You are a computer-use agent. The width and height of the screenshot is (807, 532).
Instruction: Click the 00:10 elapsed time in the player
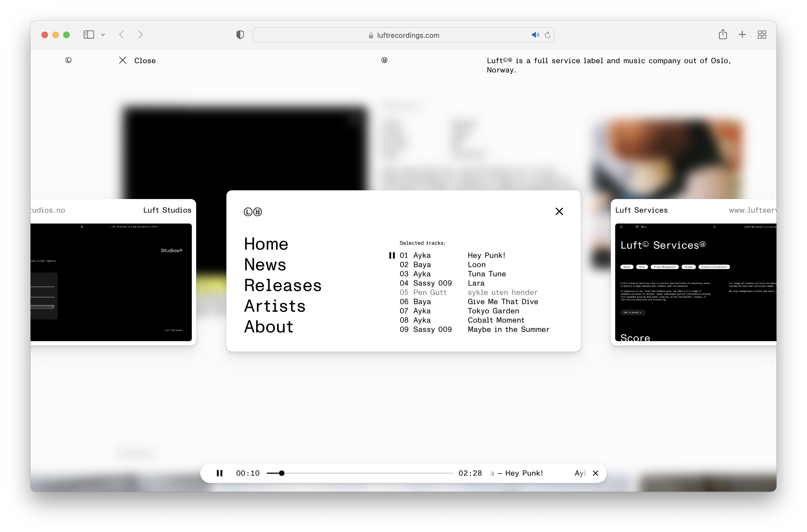click(248, 473)
